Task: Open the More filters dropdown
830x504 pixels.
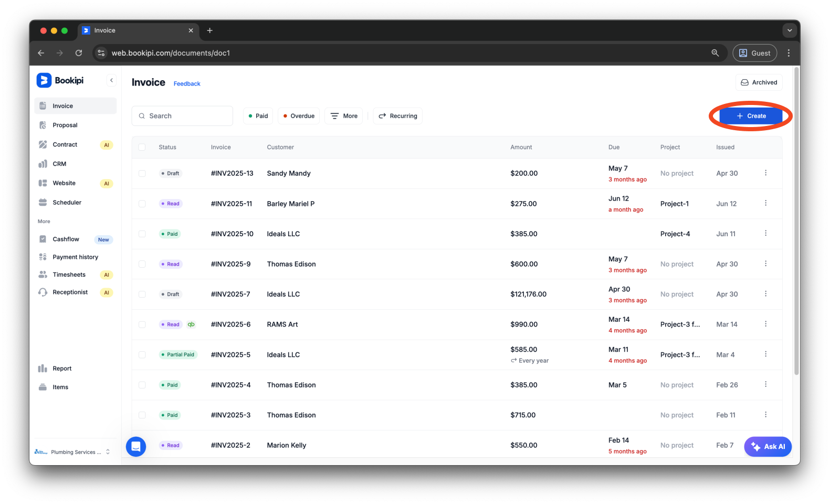Action: point(344,116)
